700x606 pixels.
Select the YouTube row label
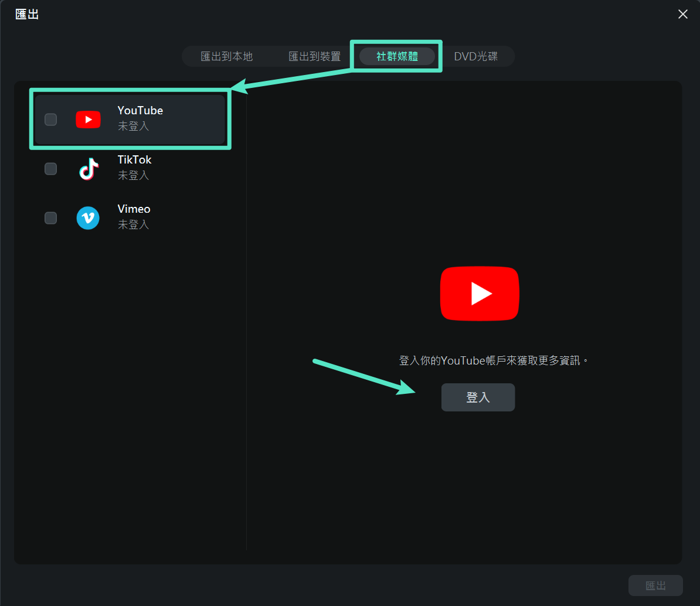140,110
